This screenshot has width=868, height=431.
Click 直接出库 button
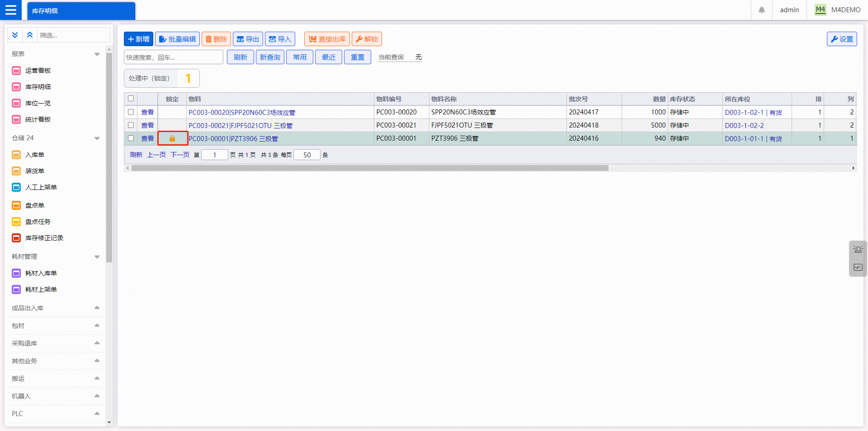pyautogui.click(x=327, y=39)
